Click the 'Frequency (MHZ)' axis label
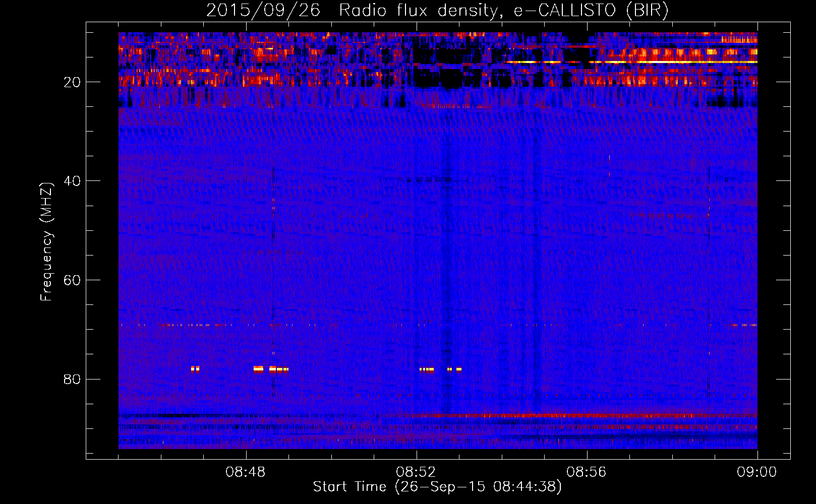Screen dimensions: 816x504 [46, 242]
